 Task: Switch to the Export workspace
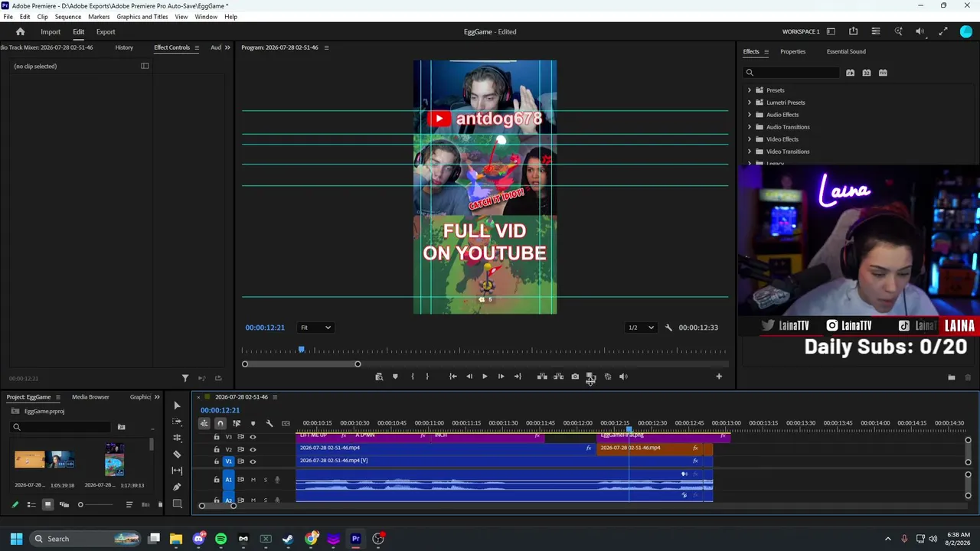click(106, 32)
